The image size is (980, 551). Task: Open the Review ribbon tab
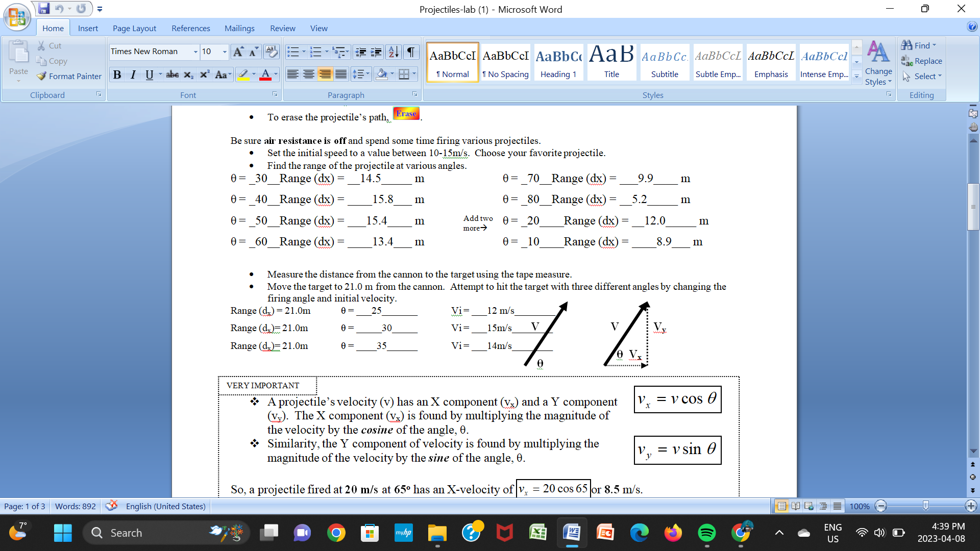coord(282,28)
